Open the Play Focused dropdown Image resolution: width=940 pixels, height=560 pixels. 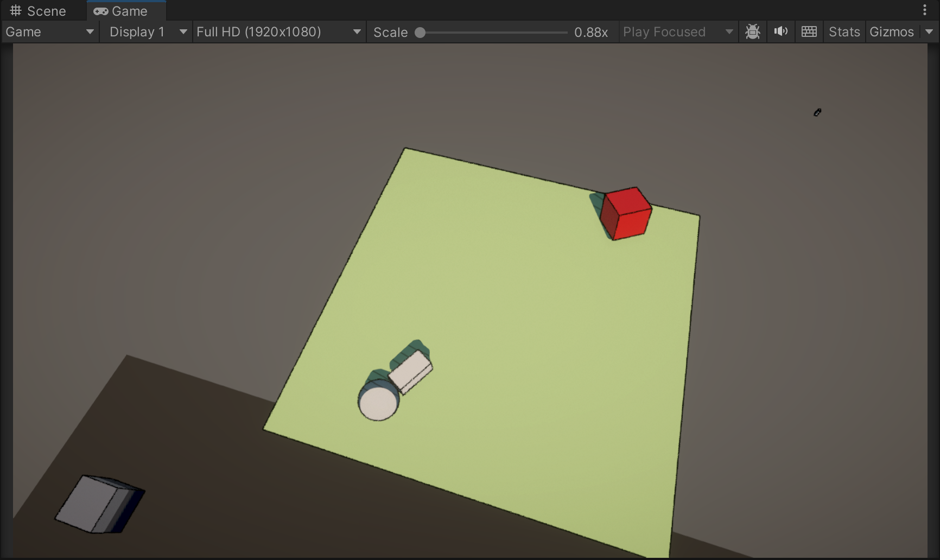click(677, 32)
